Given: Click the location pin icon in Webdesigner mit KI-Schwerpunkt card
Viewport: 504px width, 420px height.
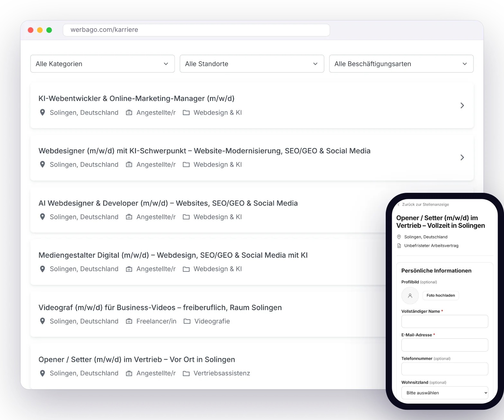Looking at the screenshot, I should [x=42, y=165].
